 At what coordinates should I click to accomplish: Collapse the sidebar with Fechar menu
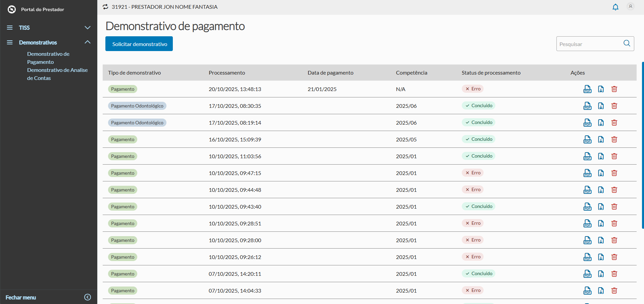[x=88, y=297]
